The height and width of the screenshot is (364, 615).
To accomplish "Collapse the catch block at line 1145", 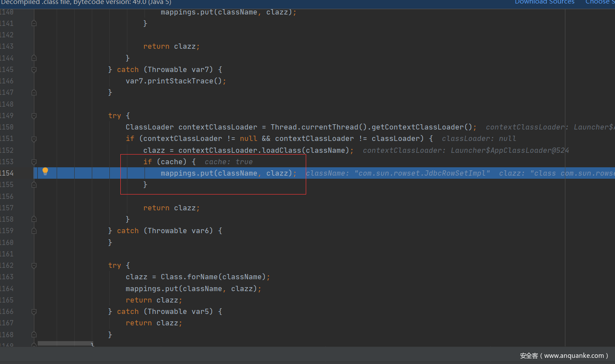I will pos(34,69).
